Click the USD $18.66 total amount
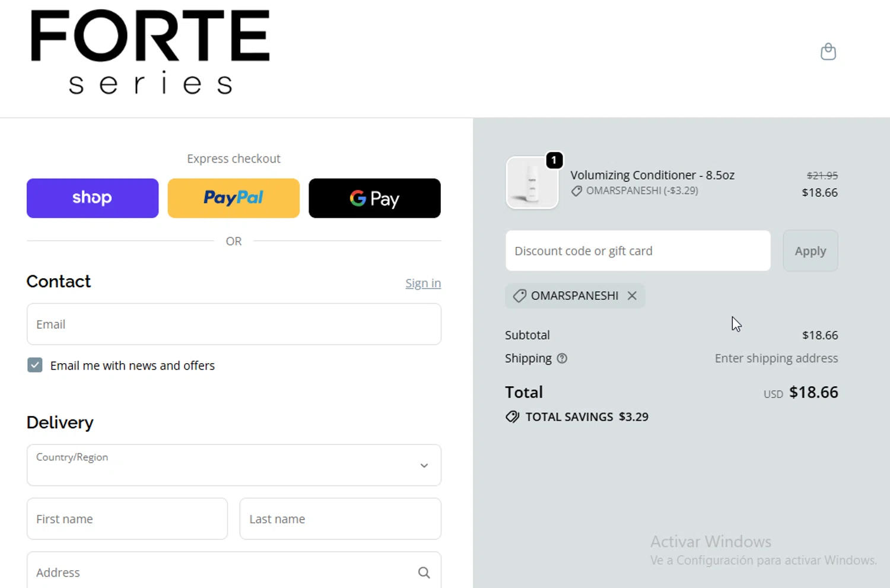890x588 pixels. 801,393
